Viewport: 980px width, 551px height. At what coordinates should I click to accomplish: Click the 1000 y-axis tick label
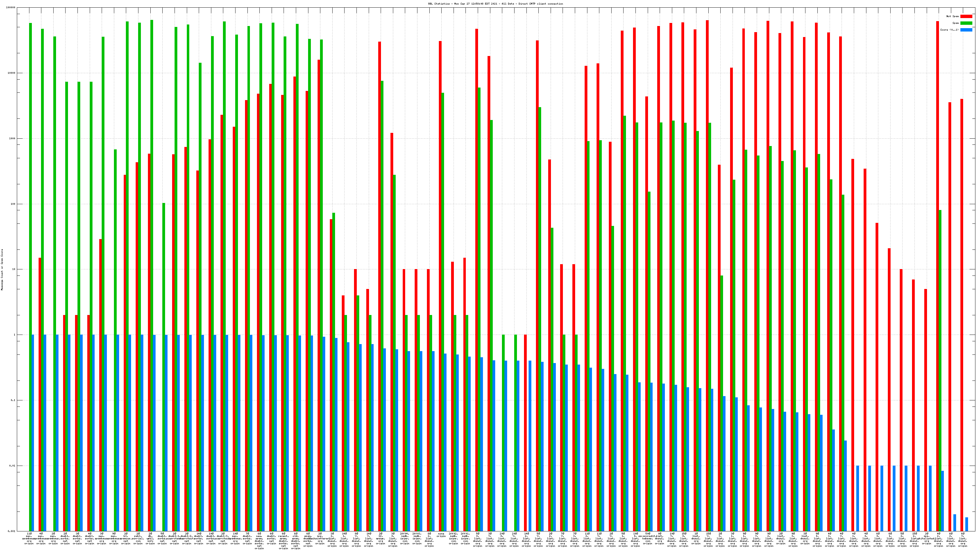tap(13, 138)
